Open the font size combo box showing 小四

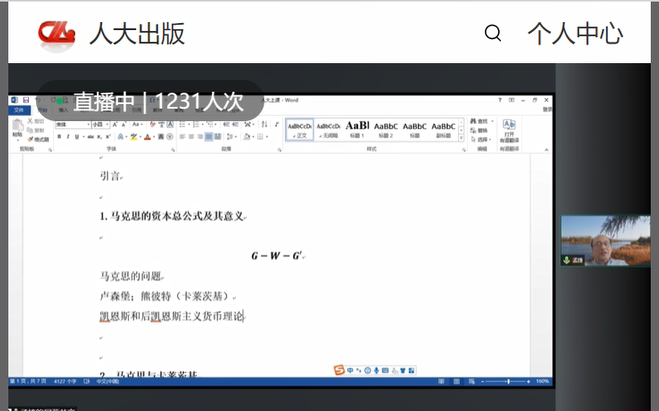point(101,124)
